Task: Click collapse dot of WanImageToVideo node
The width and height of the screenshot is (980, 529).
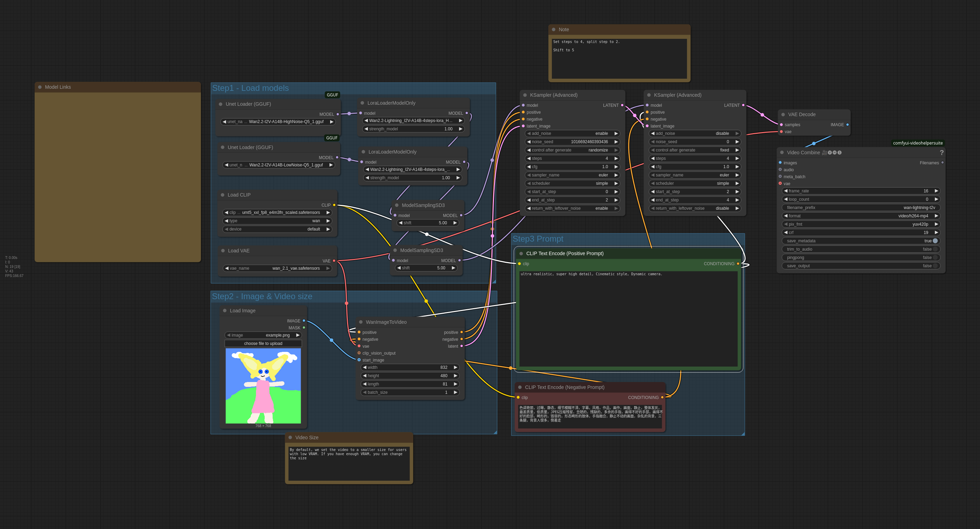Action: tap(361, 322)
